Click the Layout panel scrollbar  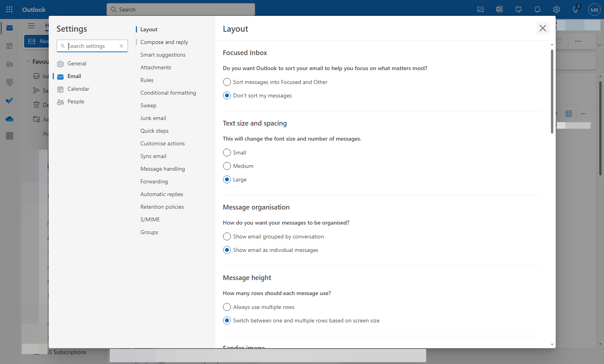pos(552,91)
